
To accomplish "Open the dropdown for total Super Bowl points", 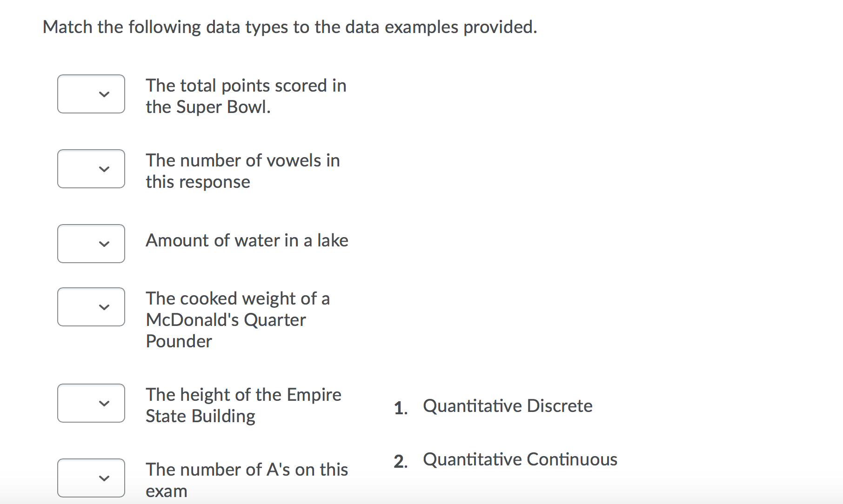I will pyautogui.click(x=91, y=94).
